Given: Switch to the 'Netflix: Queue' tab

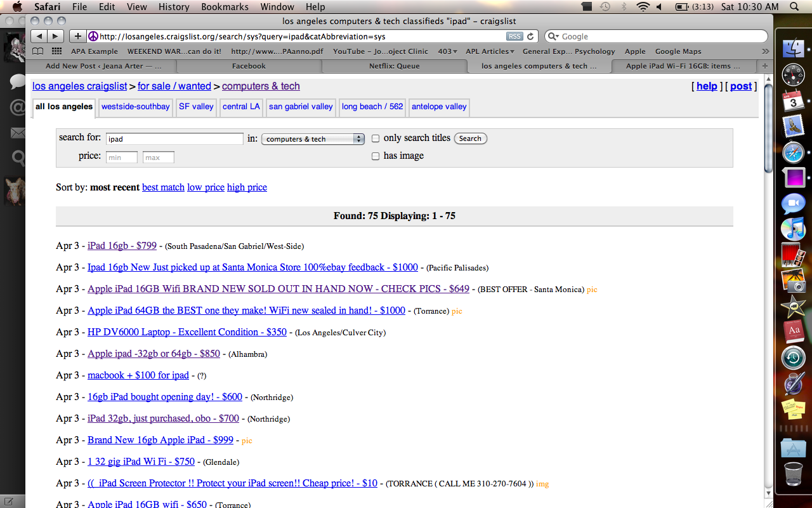Looking at the screenshot, I should click(394, 66).
